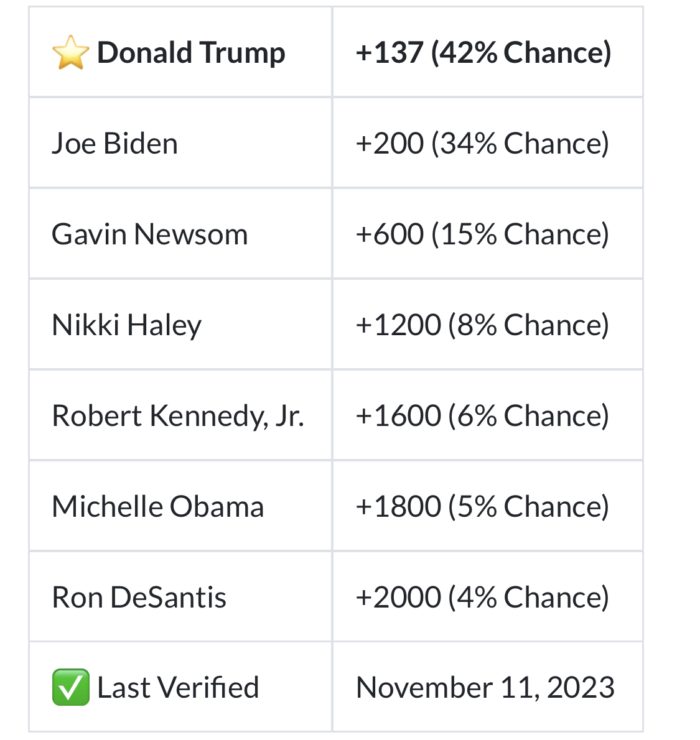Click the +600 (15% Chance) odds
Viewport: 700px width, 740px height.
click(x=482, y=234)
